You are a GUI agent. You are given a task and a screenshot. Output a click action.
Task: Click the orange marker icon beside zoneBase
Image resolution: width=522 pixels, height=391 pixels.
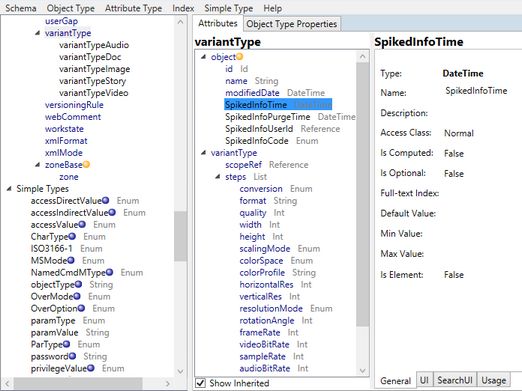(86, 164)
